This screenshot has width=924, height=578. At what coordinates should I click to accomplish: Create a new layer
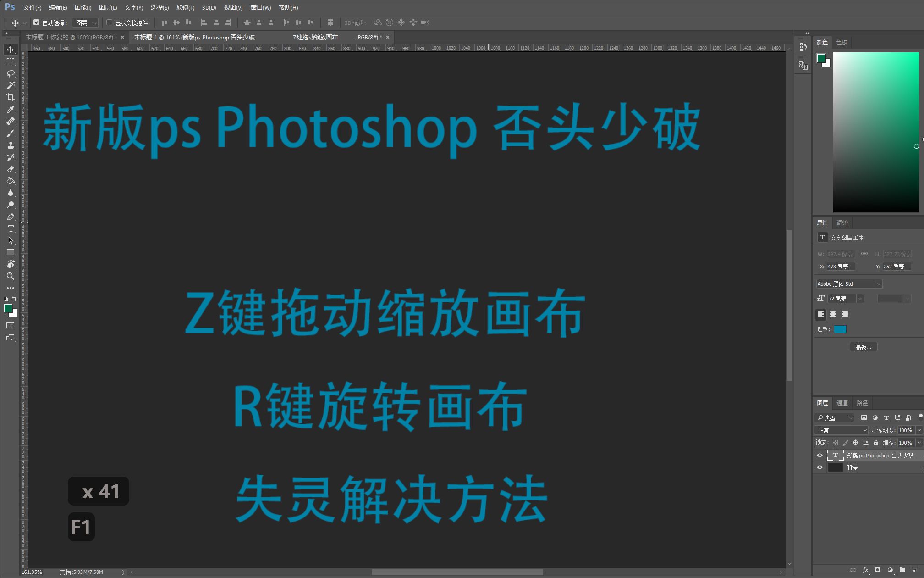[914, 570]
